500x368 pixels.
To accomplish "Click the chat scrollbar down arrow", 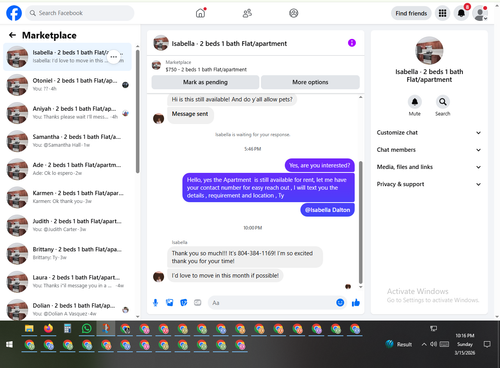I will click(x=360, y=287).
